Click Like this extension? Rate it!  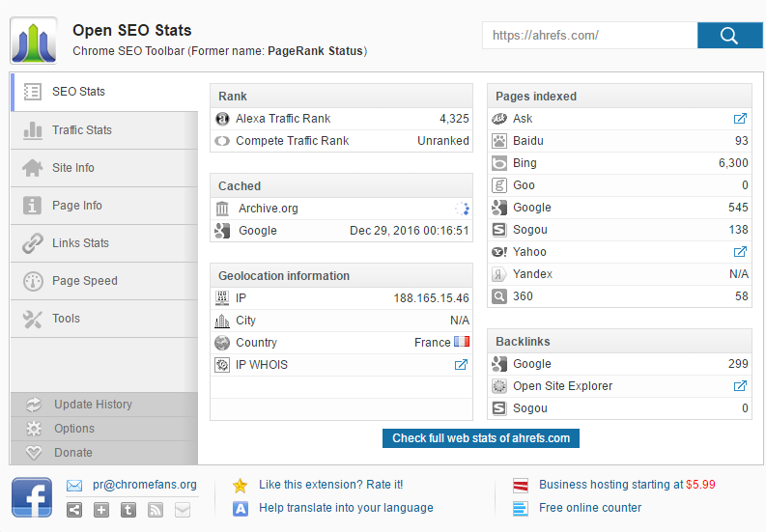tap(330, 485)
